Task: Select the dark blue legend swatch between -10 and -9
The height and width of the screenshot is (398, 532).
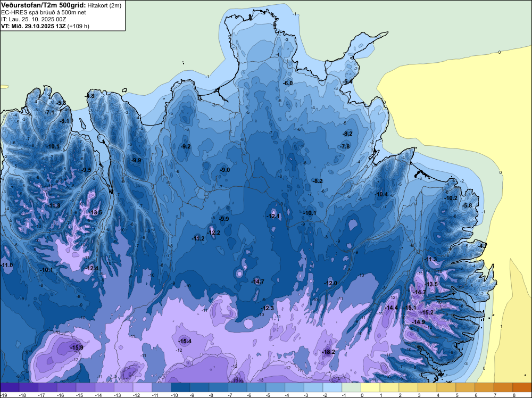Action: [180, 387]
